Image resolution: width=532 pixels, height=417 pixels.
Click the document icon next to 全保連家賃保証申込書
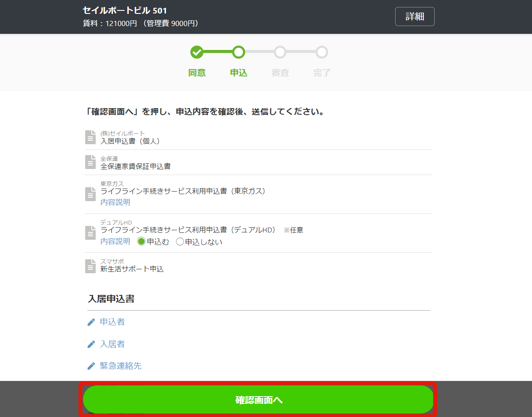tap(90, 162)
